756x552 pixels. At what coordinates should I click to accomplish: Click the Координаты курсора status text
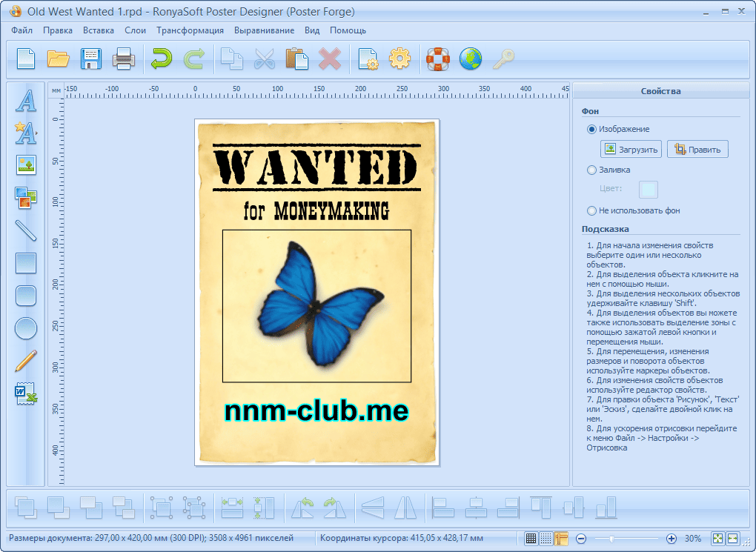tap(402, 538)
